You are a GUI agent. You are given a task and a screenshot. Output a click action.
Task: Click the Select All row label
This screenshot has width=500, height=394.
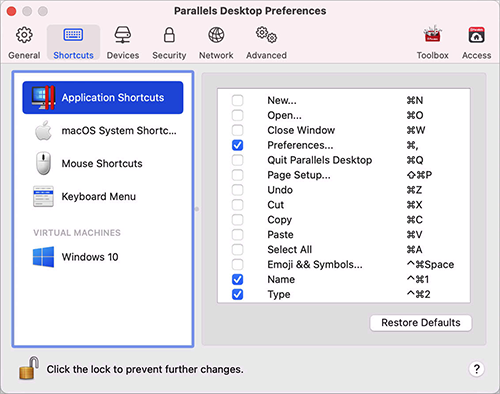pyautogui.click(x=290, y=250)
